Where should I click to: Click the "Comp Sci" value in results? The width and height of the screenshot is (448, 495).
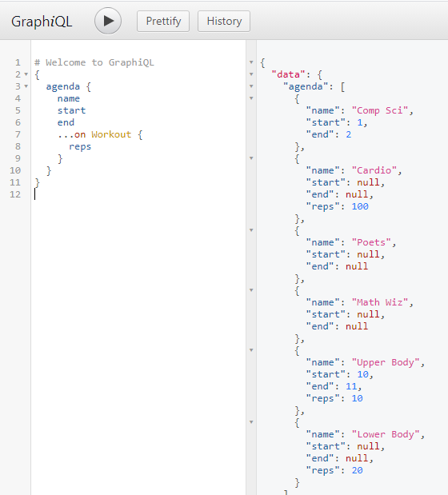tap(380, 110)
